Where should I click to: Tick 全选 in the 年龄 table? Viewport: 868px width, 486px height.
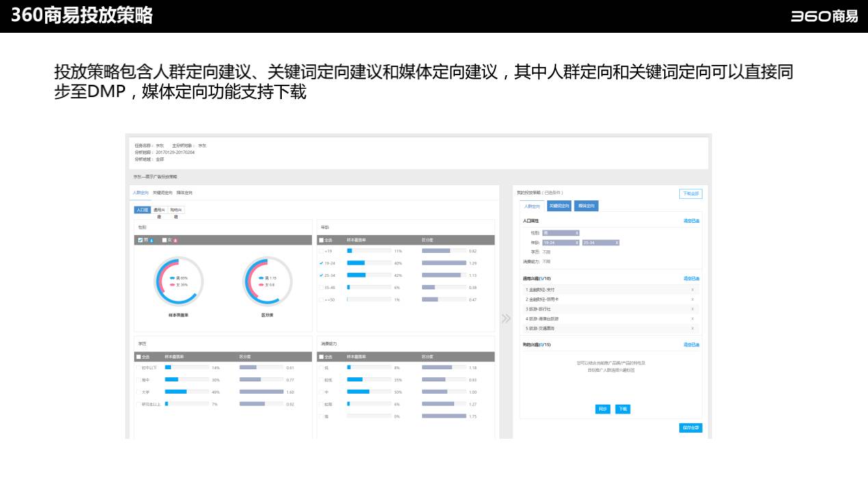321,241
